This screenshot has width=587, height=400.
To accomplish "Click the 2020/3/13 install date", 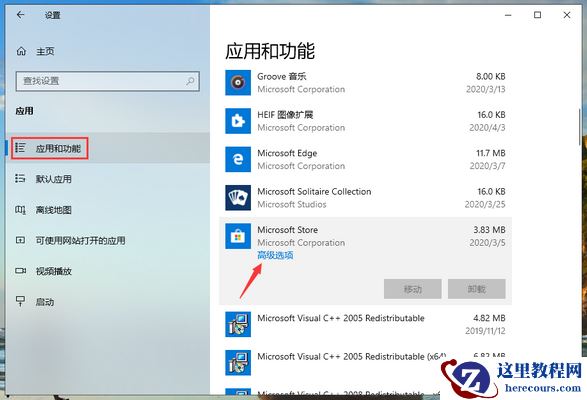I will pos(486,89).
